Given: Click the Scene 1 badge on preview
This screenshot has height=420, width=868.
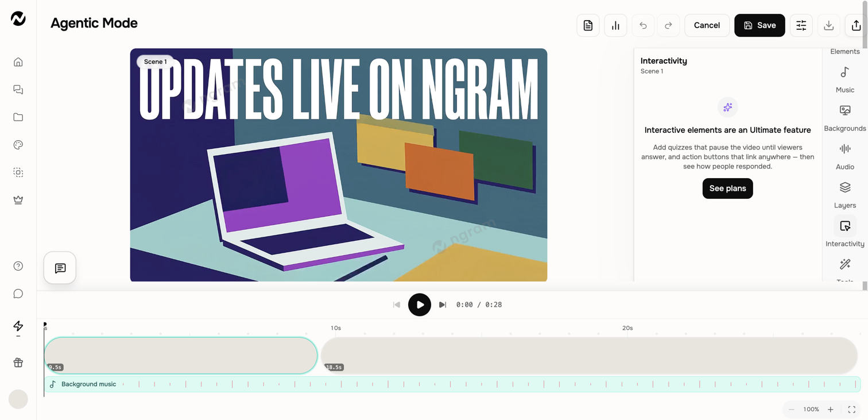Looking at the screenshot, I should (x=155, y=61).
